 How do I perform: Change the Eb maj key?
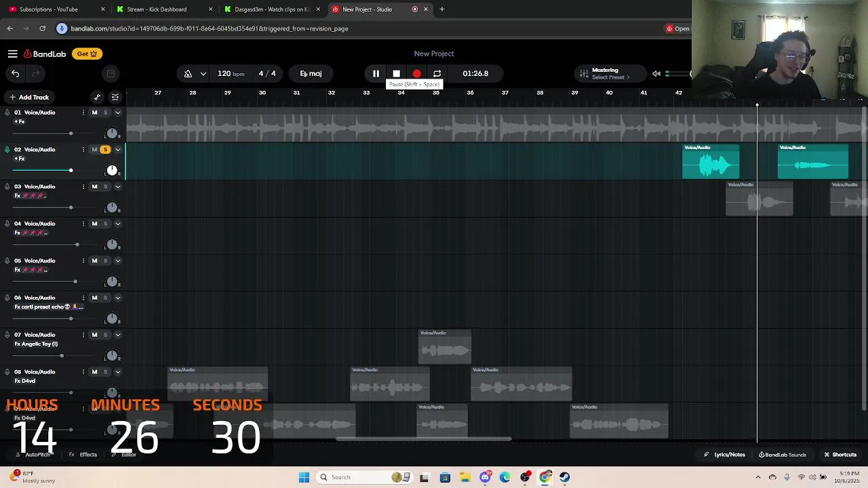(311, 73)
